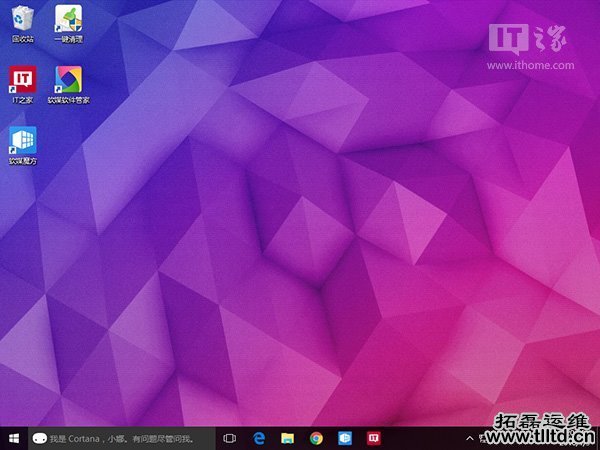Screen dimensions: 600x450
Task: Click the Cortana search box
Action: tap(122, 439)
